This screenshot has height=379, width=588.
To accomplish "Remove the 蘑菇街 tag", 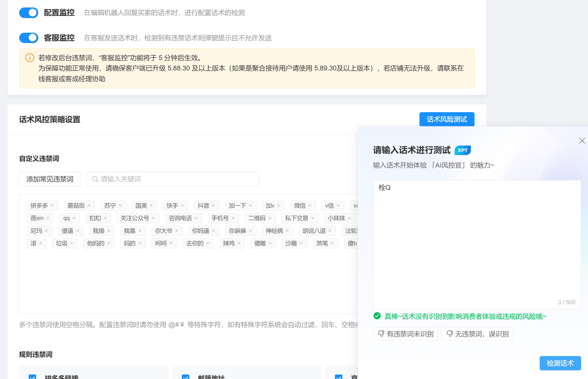I will point(89,205).
